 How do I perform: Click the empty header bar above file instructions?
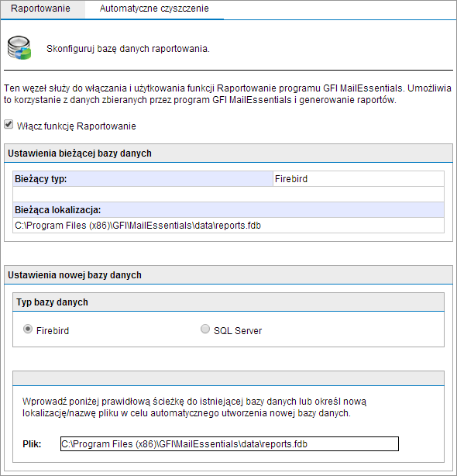point(228,378)
